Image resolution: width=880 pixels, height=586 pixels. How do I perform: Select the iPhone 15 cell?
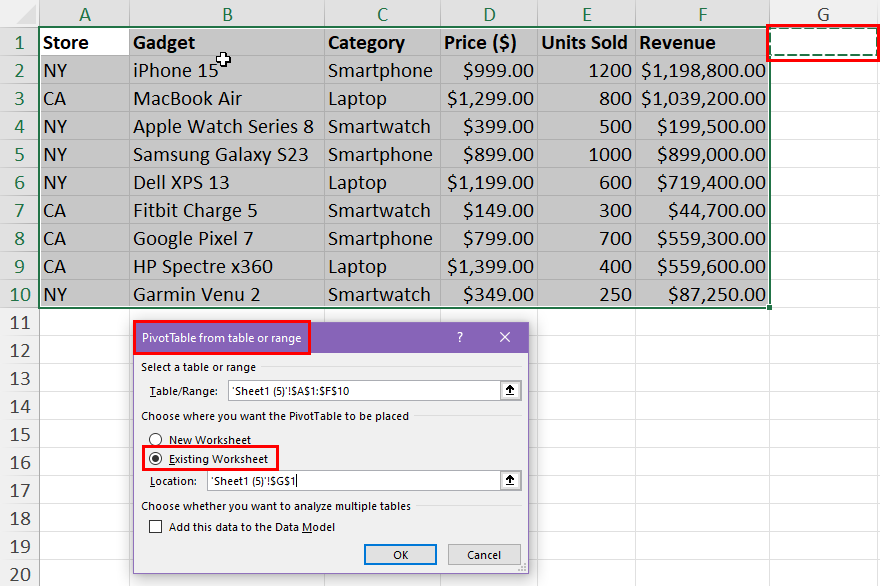tap(227, 70)
